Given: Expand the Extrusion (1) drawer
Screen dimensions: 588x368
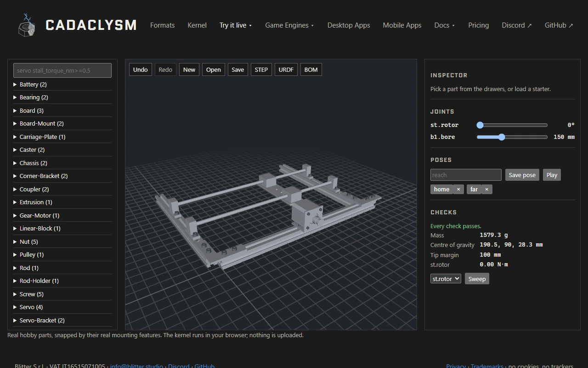Looking at the screenshot, I should pos(62,202).
